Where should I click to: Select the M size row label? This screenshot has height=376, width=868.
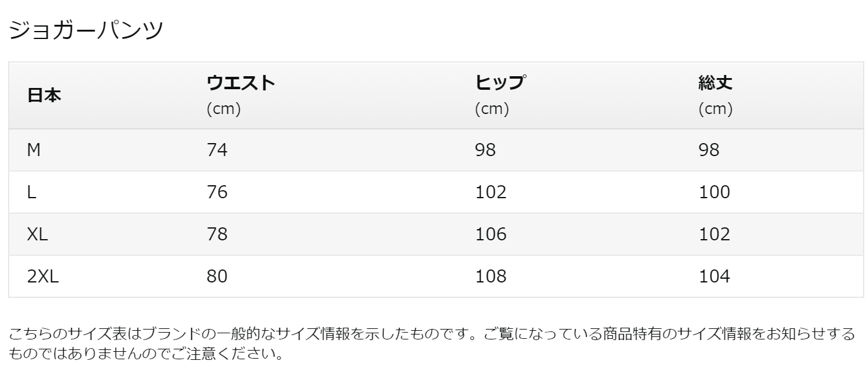(x=34, y=150)
